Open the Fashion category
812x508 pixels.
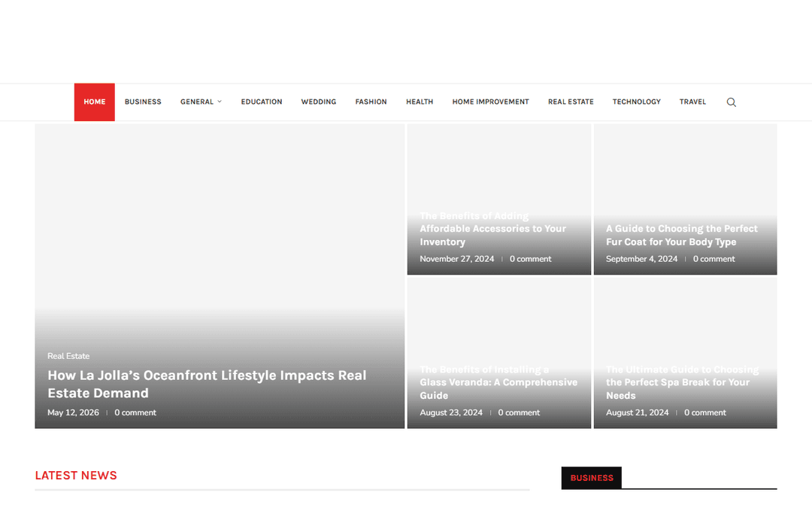pos(371,102)
